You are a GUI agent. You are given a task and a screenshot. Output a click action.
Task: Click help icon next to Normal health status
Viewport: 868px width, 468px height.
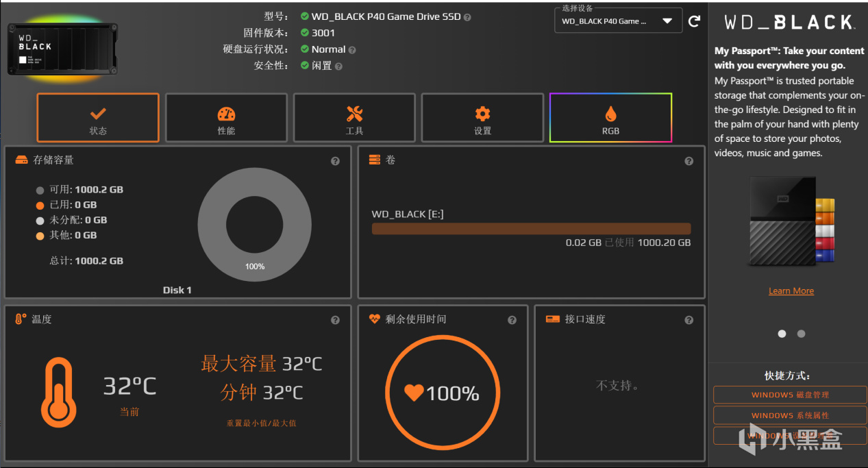[352, 50]
